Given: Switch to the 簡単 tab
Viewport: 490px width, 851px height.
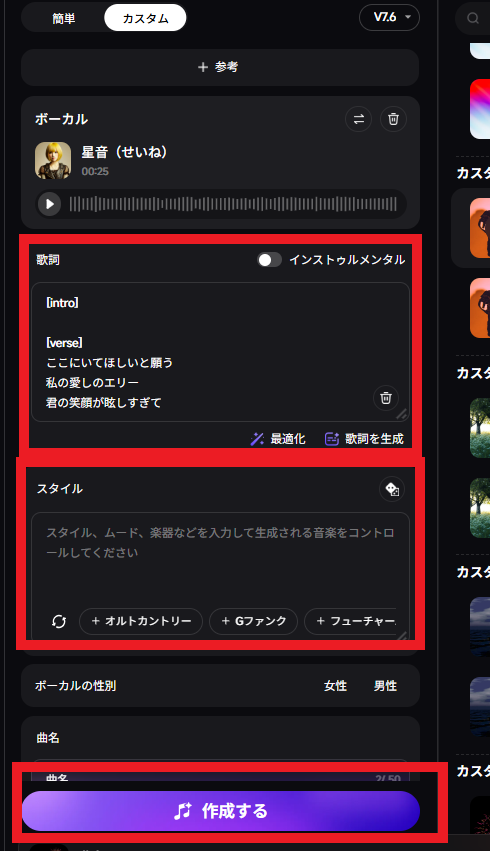Looking at the screenshot, I should [63, 18].
